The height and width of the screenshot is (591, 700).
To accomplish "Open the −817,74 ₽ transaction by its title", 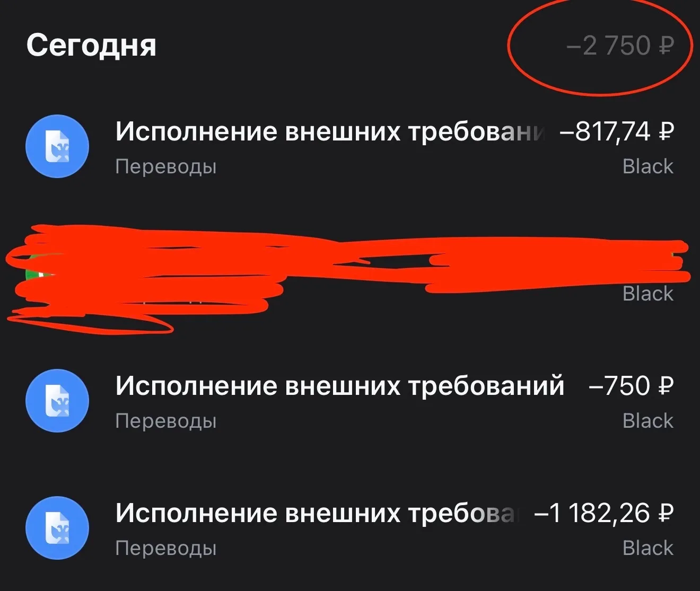I will click(330, 131).
